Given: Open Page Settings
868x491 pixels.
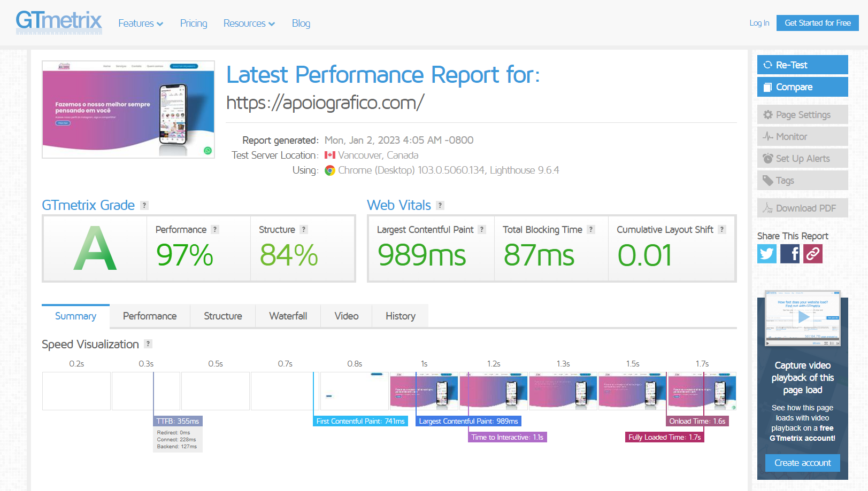Looking at the screenshot, I should [x=803, y=114].
